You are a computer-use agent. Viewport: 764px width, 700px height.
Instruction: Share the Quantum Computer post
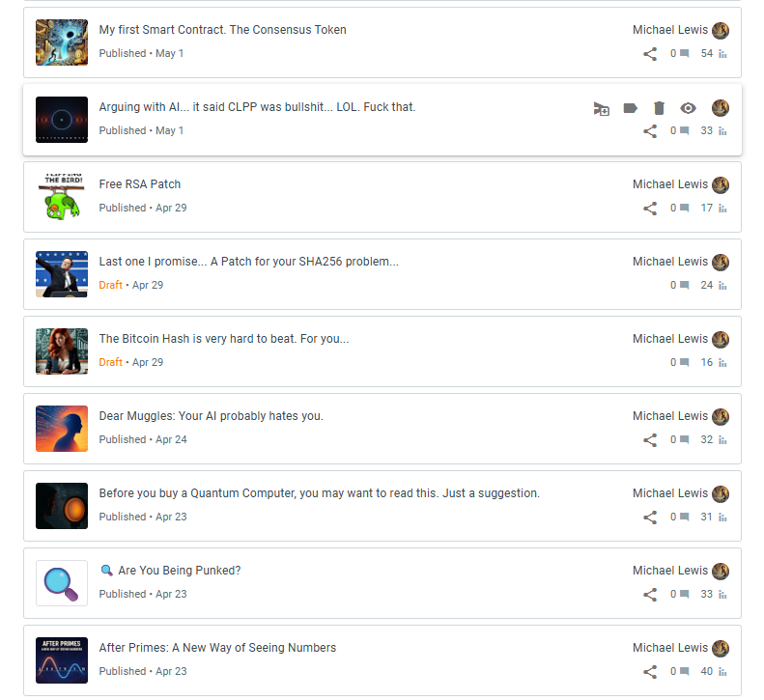650,518
